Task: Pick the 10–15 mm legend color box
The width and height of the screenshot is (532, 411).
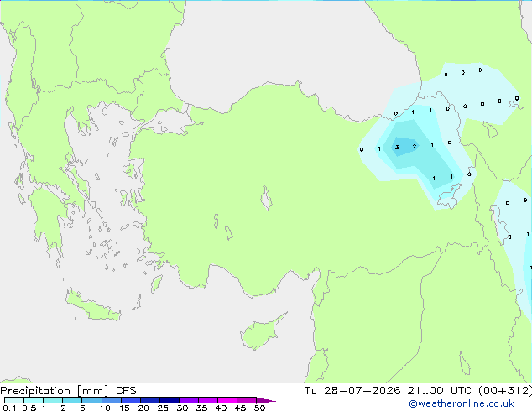Action: [111, 400]
